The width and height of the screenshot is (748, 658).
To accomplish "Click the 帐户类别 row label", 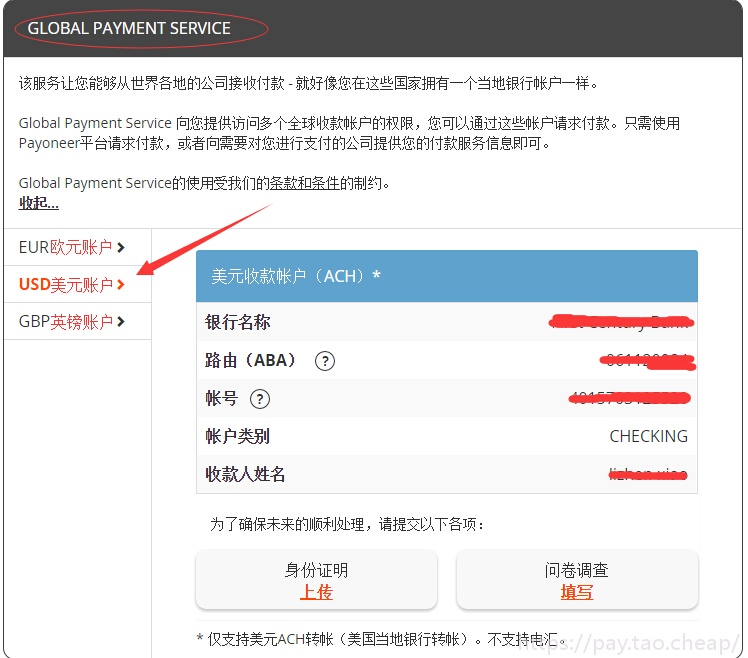I will tap(238, 436).
